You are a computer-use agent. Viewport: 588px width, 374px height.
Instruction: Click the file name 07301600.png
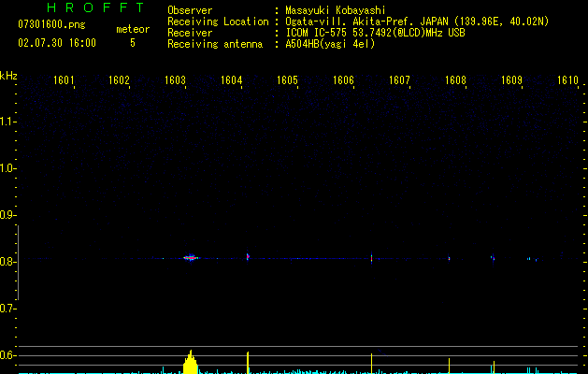point(51,24)
